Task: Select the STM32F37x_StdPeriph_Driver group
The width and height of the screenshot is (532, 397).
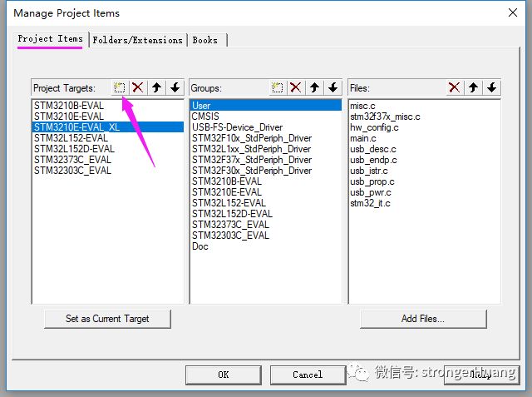Action: tap(266, 160)
